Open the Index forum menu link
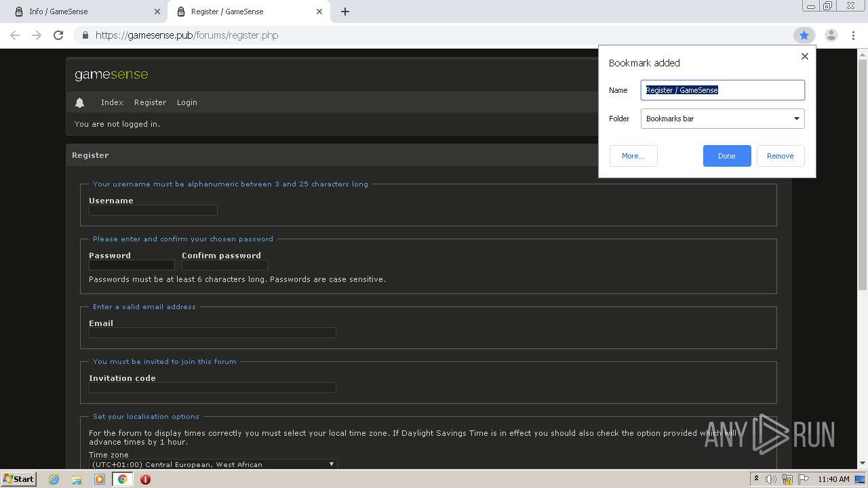868x488 pixels. [x=112, y=102]
